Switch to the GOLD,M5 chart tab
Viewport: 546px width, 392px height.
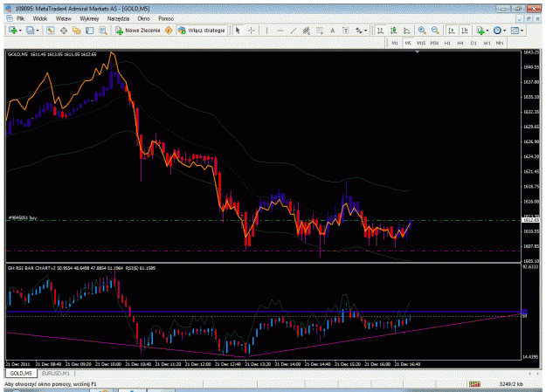click(21, 373)
